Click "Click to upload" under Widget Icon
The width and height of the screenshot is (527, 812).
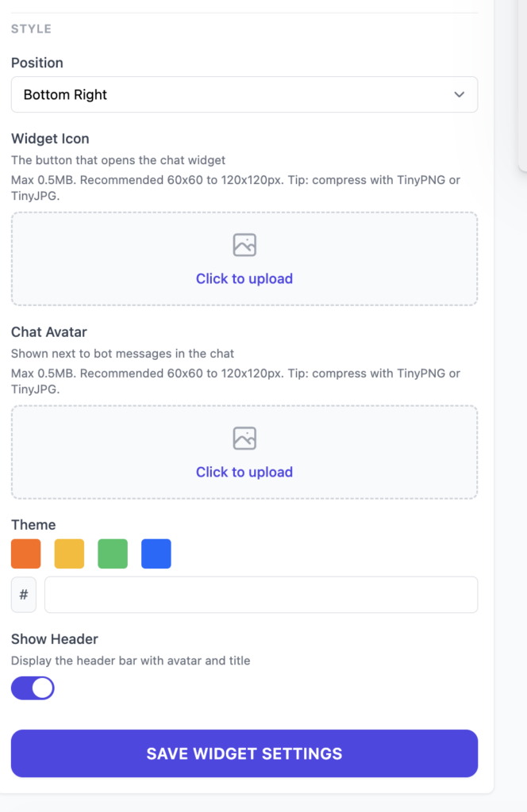[244, 278]
